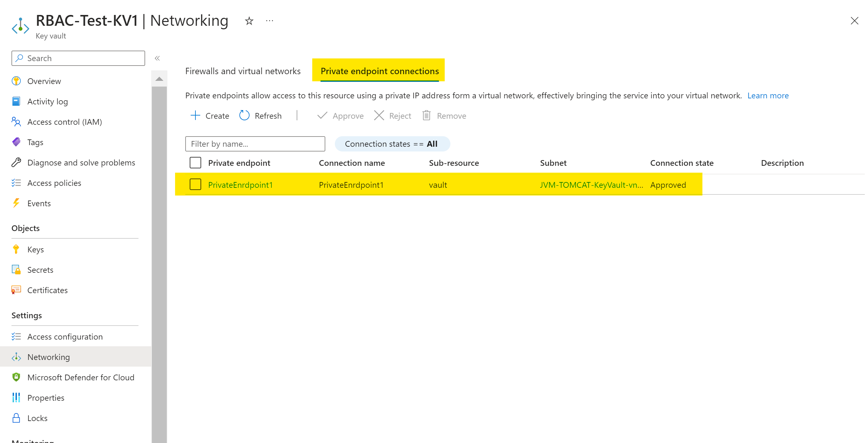Click the Reject X icon
The width and height of the screenshot is (868, 443).
pyautogui.click(x=379, y=116)
